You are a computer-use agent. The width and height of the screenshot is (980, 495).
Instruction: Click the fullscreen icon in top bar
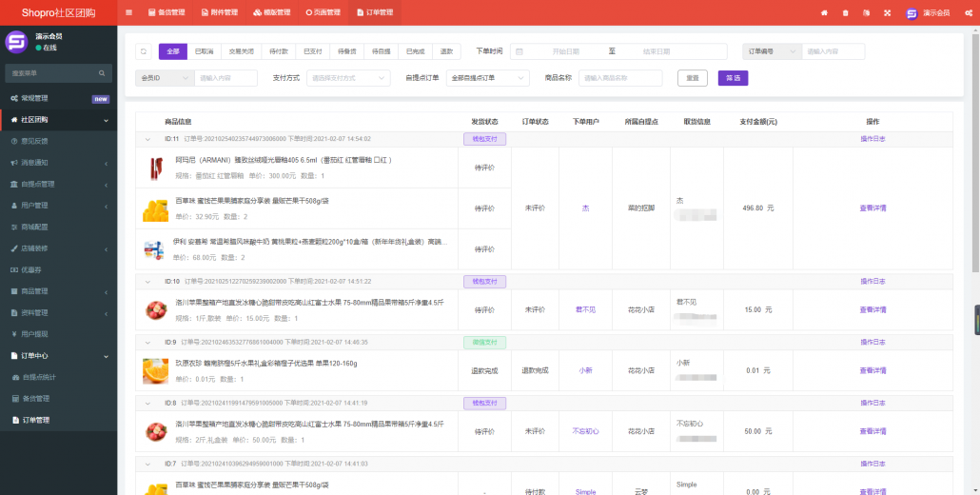click(x=887, y=12)
